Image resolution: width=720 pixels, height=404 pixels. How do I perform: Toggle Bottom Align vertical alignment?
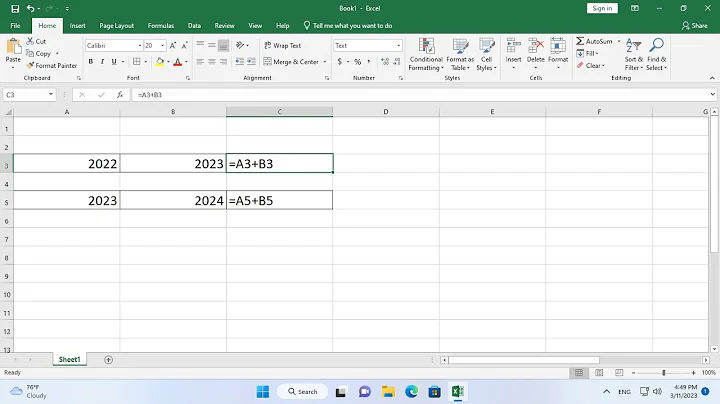(x=223, y=45)
